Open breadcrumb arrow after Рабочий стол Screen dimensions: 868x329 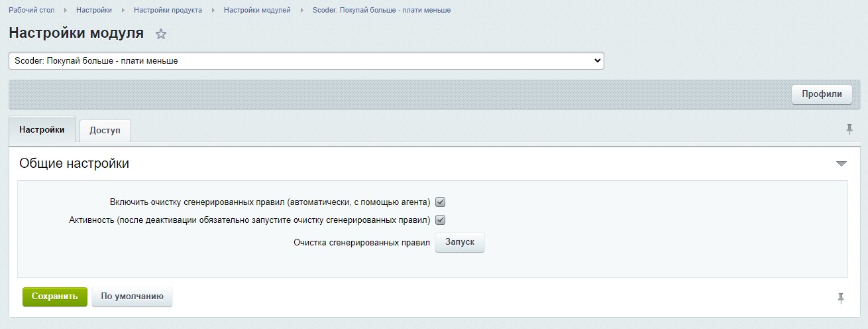[x=65, y=11]
